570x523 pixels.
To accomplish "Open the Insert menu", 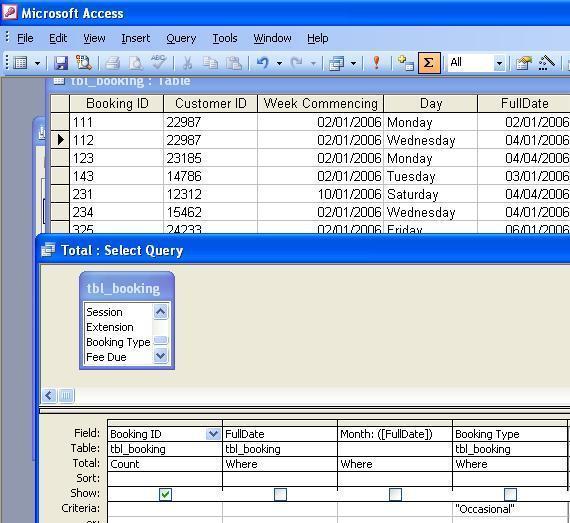I will point(136,38).
